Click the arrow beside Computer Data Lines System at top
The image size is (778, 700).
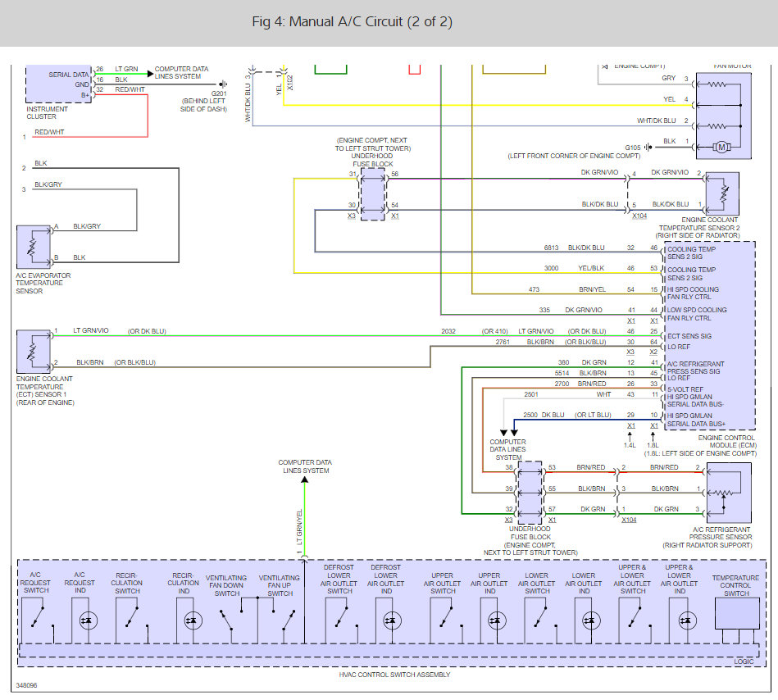pos(150,74)
